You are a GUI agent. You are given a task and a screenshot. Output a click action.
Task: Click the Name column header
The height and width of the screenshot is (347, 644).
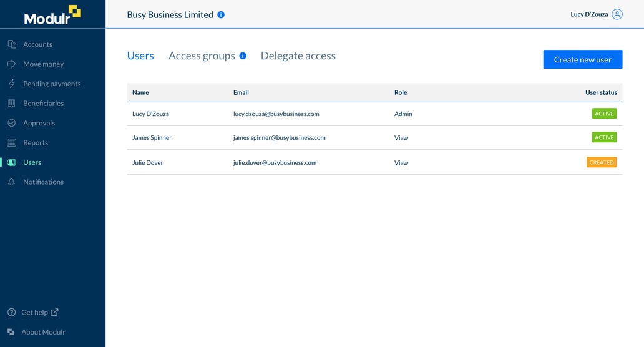tap(140, 92)
